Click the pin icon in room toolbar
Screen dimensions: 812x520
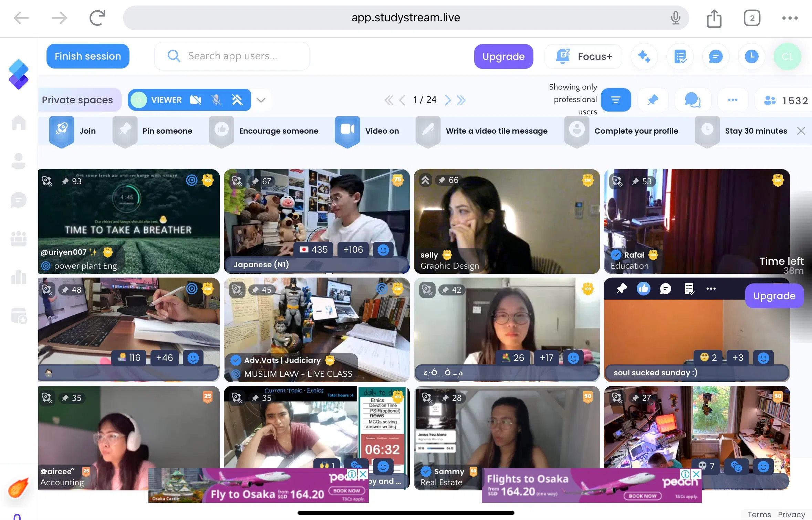653,100
